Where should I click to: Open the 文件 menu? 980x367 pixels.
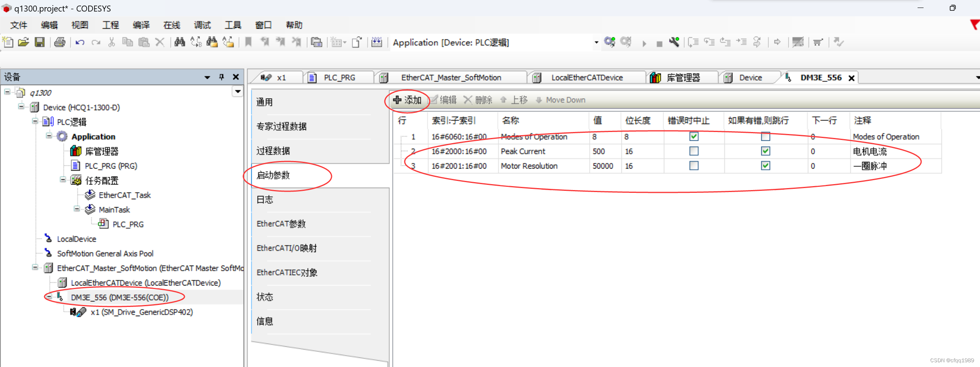pos(18,25)
